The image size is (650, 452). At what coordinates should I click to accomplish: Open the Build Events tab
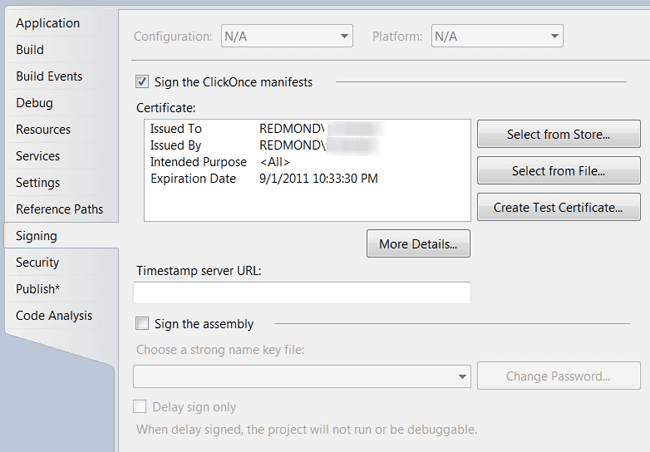61,76
